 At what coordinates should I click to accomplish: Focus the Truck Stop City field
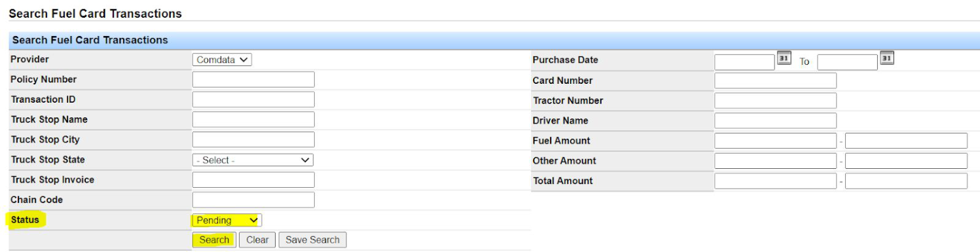pyautogui.click(x=253, y=139)
